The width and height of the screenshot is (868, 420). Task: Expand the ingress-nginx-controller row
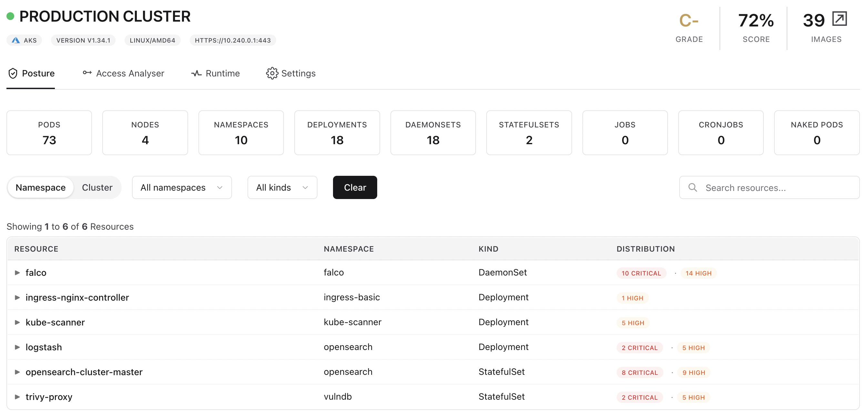click(x=17, y=297)
